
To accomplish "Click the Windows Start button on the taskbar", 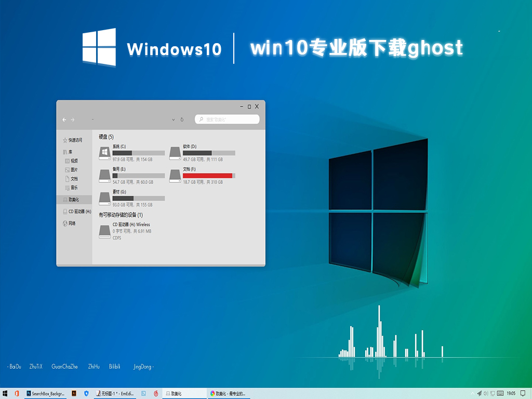I will 5,393.
